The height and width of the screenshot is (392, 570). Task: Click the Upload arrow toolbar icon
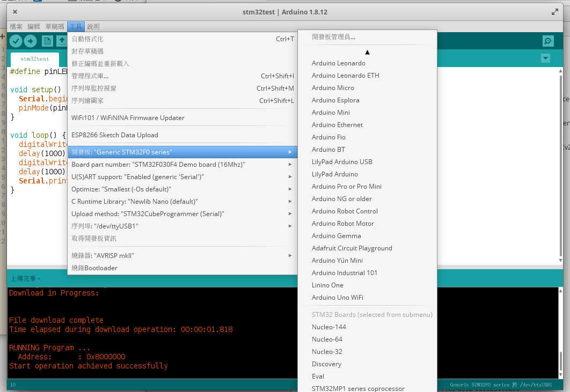[30, 41]
